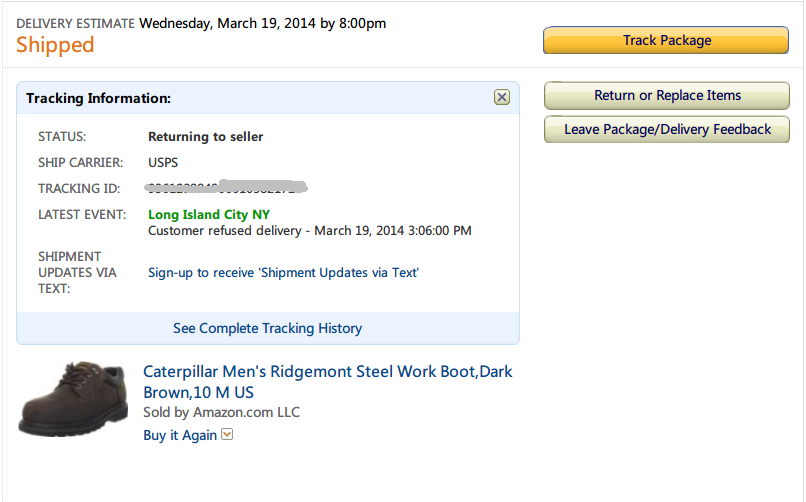
Task: See Complete Tracking History
Action: pyautogui.click(x=267, y=328)
